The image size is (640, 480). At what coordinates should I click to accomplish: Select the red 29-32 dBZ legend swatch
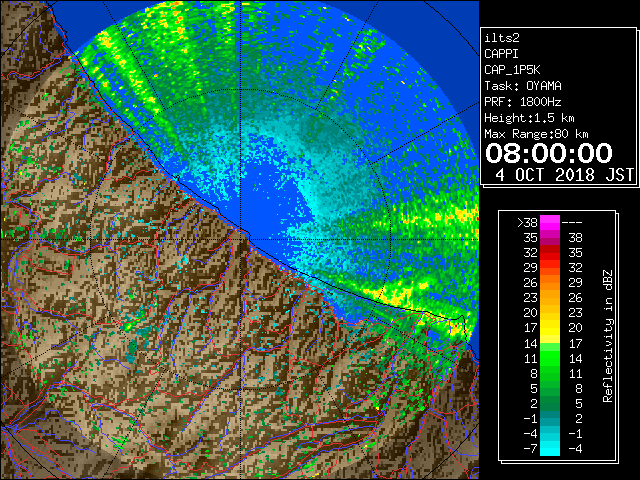click(550, 268)
